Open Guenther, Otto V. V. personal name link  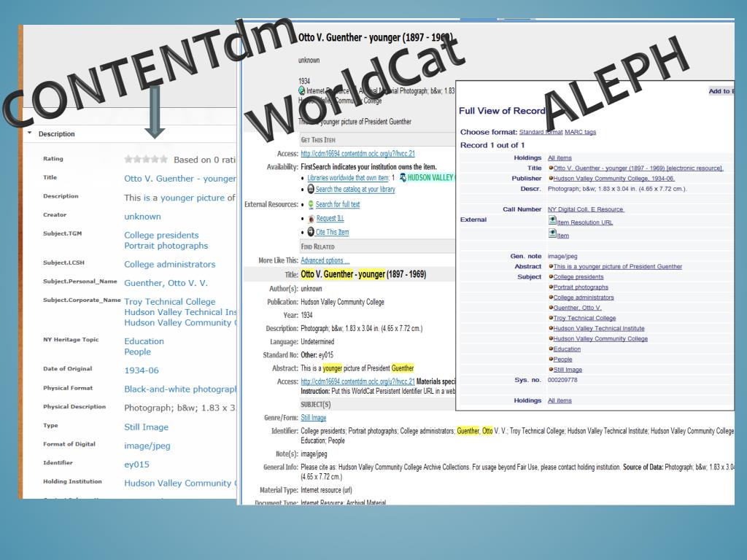click(166, 283)
